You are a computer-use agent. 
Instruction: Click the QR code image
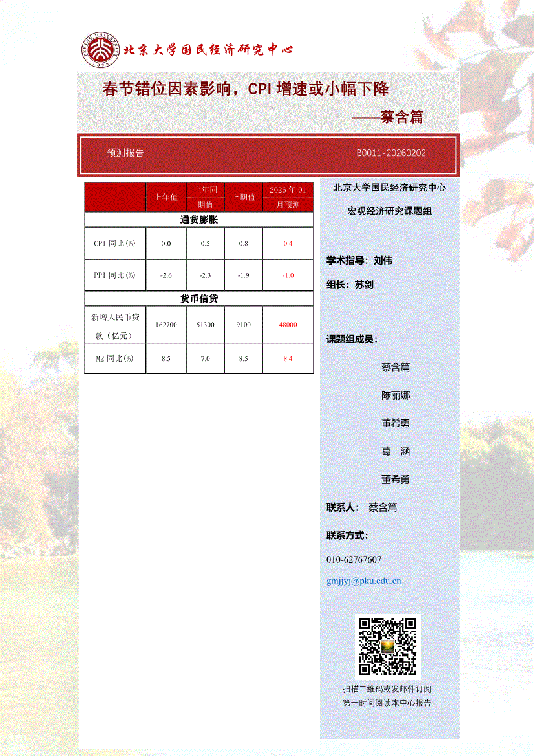(x=387, y=646)
